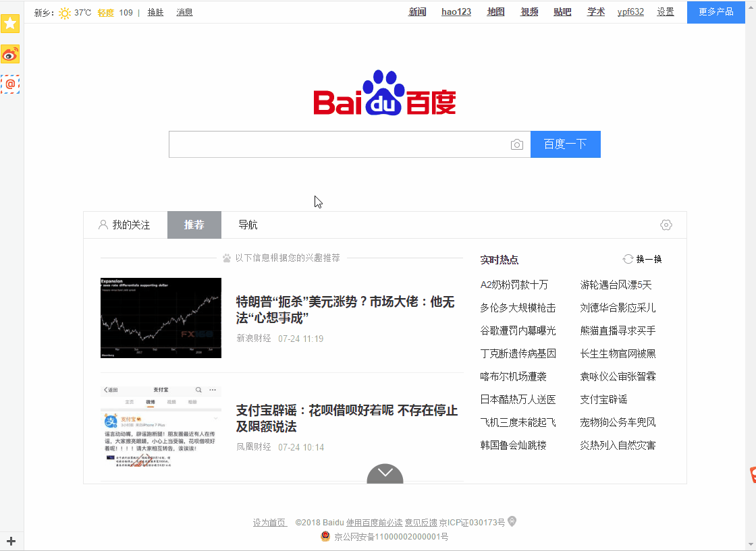This screenshot has height=551, width=756.
Task: Open hot topic 袁咏仪公审张智霖
Action: 618,376
